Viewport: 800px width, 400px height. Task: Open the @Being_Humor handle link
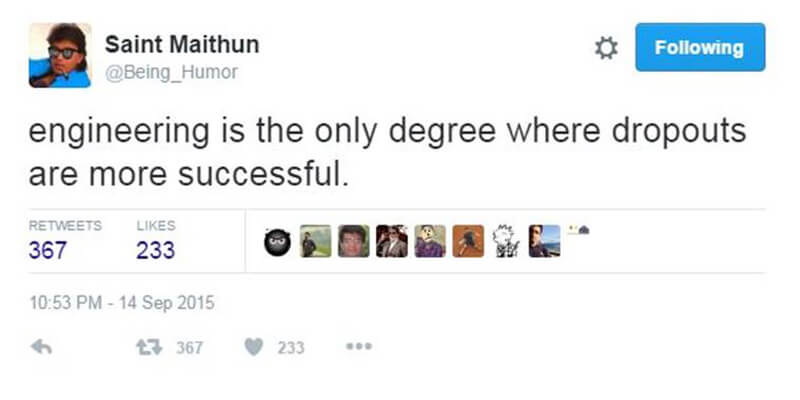coord(172,72)
